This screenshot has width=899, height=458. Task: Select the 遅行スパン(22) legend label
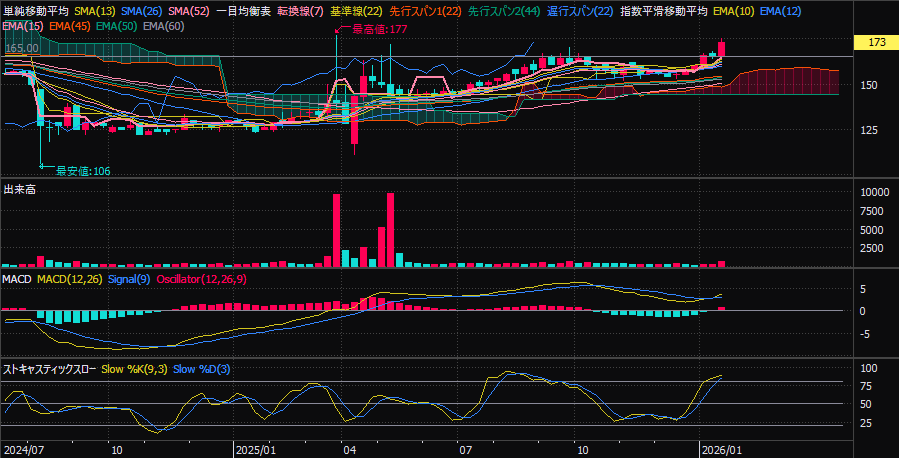(580, 11)
